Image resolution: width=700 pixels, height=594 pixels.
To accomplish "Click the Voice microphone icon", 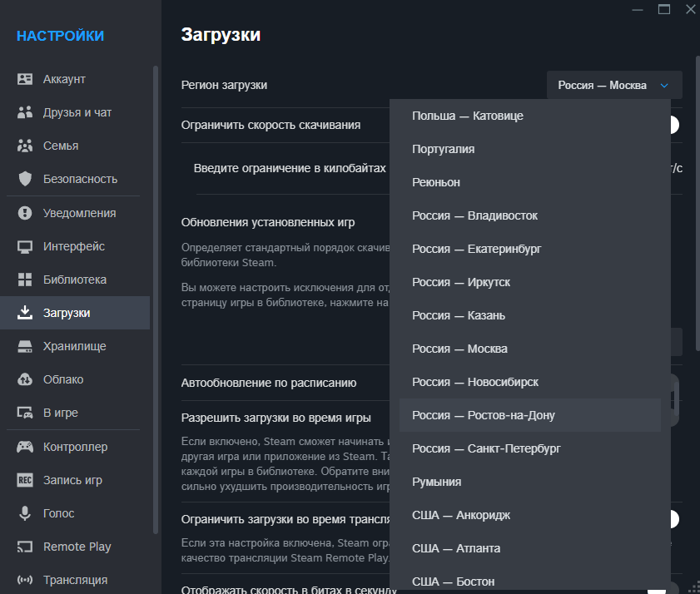I will point(25,513).
